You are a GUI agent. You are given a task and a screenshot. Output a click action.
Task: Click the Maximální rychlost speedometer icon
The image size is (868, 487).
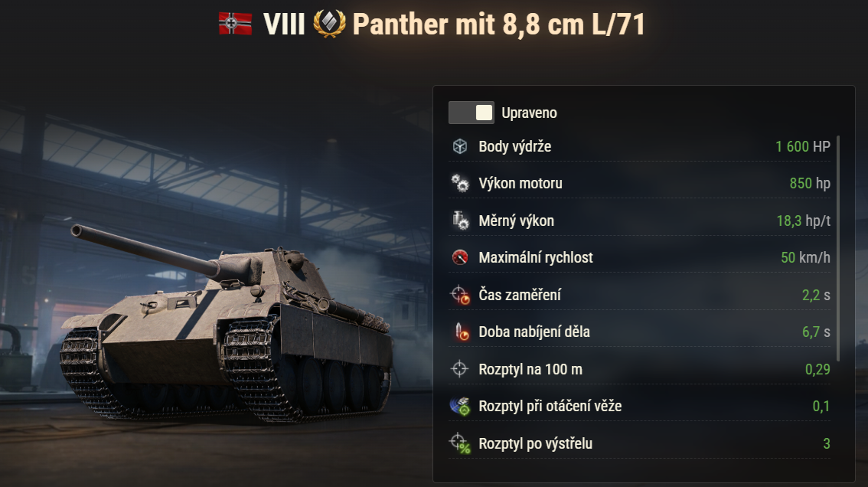(460, 257)
